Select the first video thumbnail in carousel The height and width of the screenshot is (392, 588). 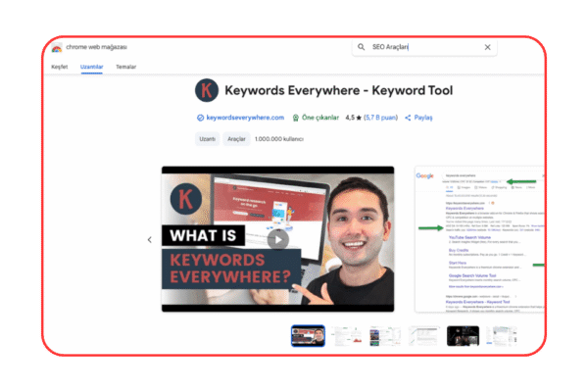click(308, 336)
